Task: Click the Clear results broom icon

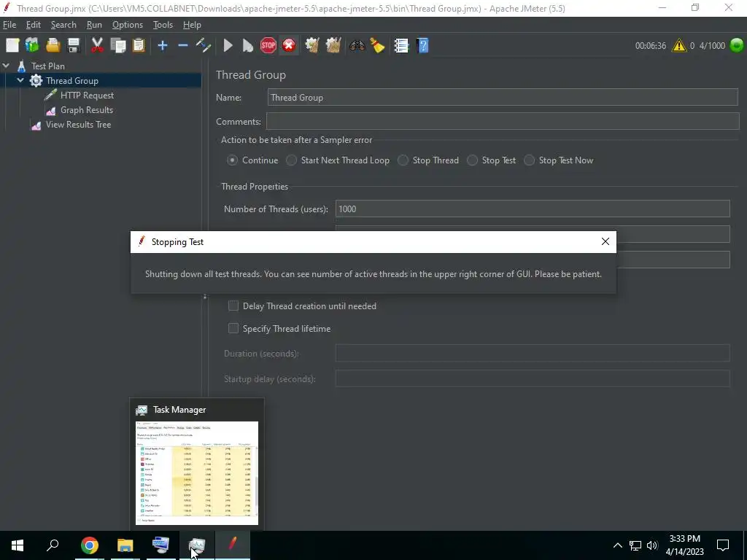Action: click(312, 45)
